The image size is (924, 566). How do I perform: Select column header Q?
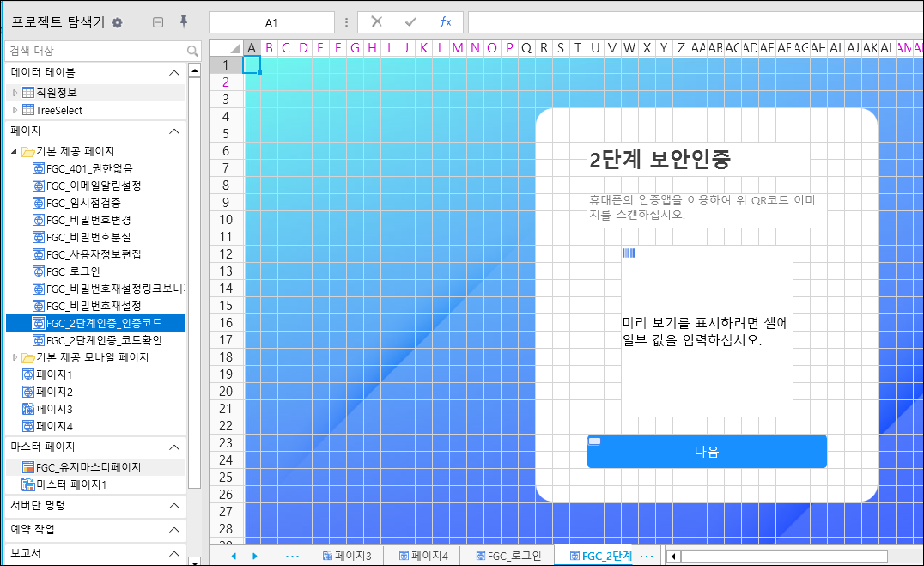click(x=526, y=48)
